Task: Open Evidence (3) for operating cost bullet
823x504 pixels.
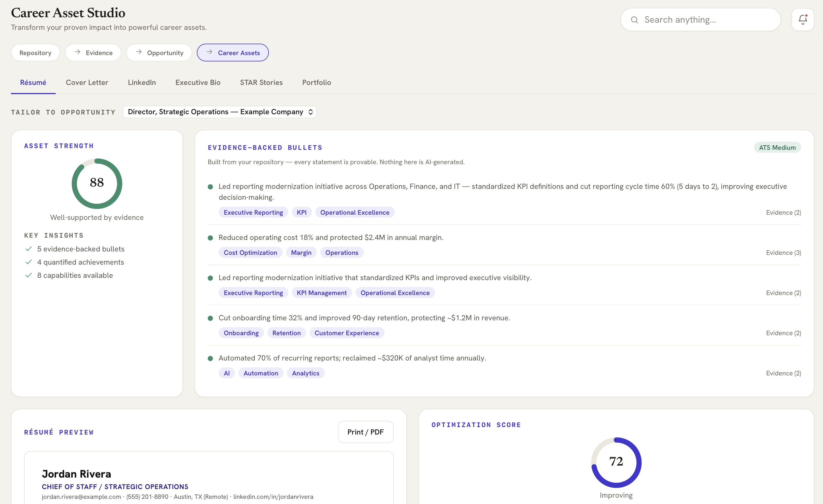Action: pyautogui.click(x=783, y=253)
